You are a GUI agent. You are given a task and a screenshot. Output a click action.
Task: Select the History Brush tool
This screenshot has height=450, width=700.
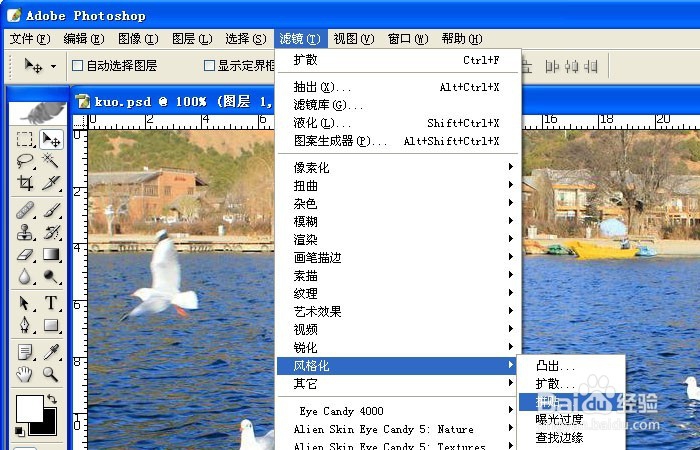pyautogui.click(x=51, y=232)
